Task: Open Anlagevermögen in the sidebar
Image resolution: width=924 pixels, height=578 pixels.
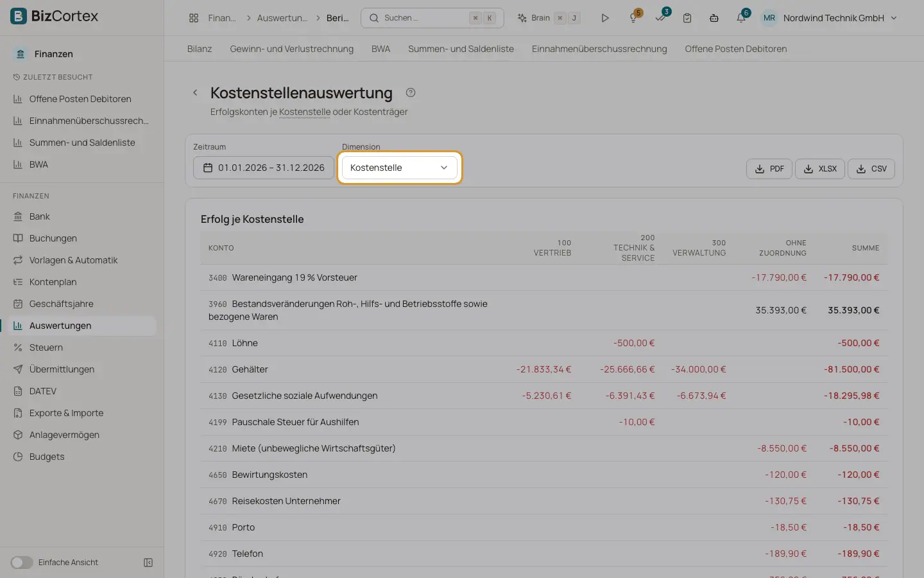Action: coord(82,435)
